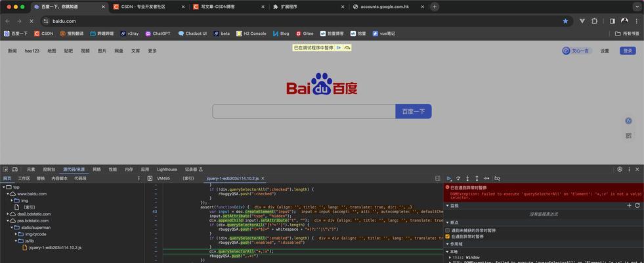Open the 新闻 news link

coord(12,51)
